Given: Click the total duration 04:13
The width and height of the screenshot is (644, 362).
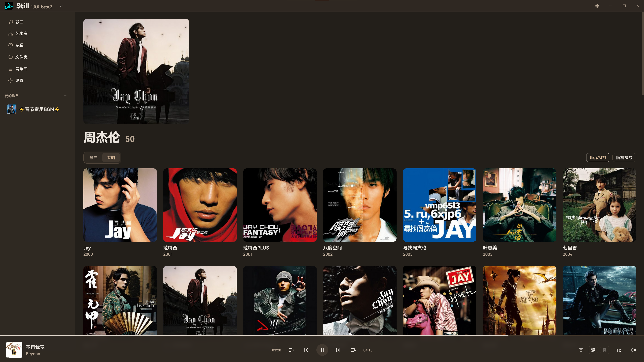Looking at the screenshot, I should coord(368,350).
